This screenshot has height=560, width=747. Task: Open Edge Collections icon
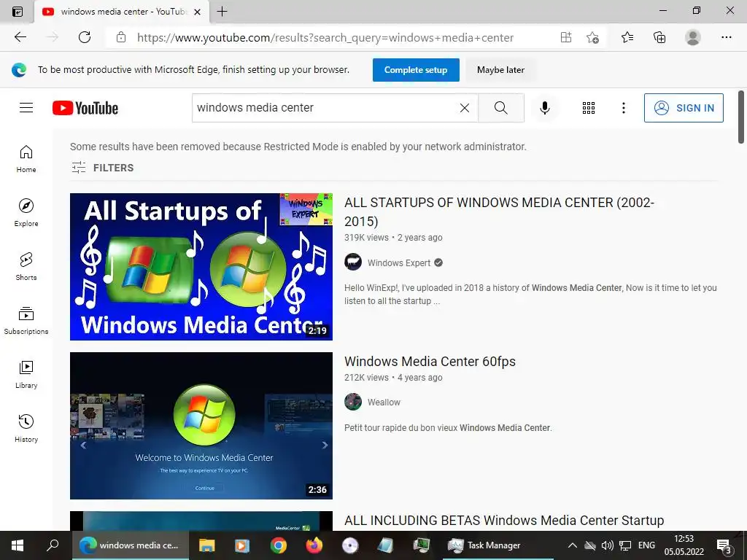659,37
